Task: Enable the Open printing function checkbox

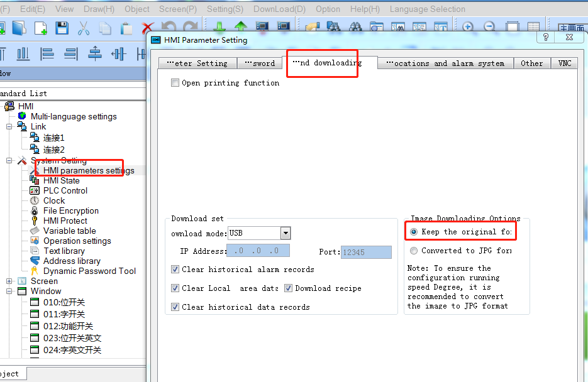Action: [x=175, y=83]
